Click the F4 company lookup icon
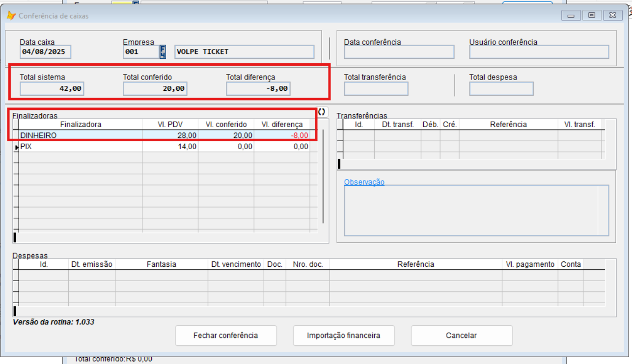The image size is (632, 364). pyautogui.click(x=163, y=52)
